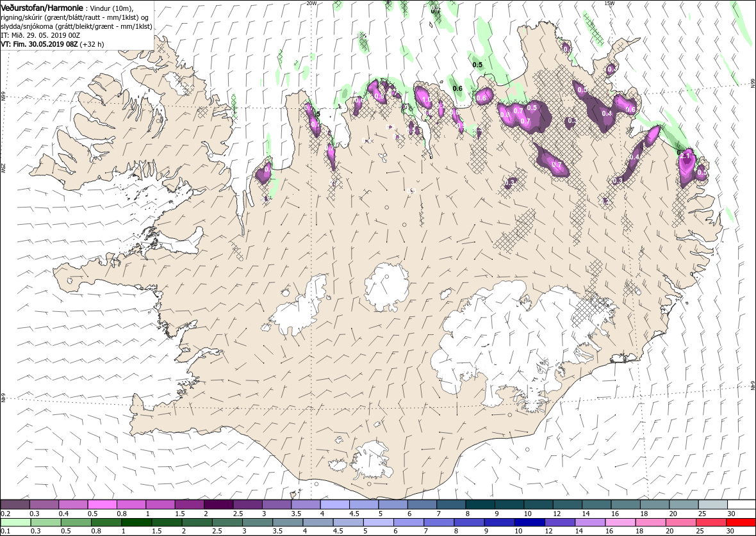Click the '15W' longitude label
Image resolution: width=756 pixels, height=536 pixels.
609,3
